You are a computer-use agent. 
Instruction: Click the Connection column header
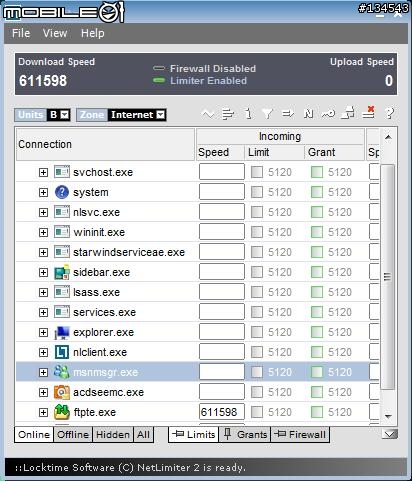pyautogui.click(x=105, y=144)
